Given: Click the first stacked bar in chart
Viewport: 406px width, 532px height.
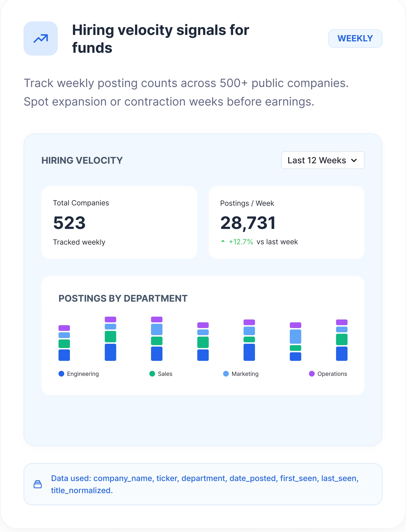Looking at the screenshot, I should pyautogui.click(x=64, y=343).
